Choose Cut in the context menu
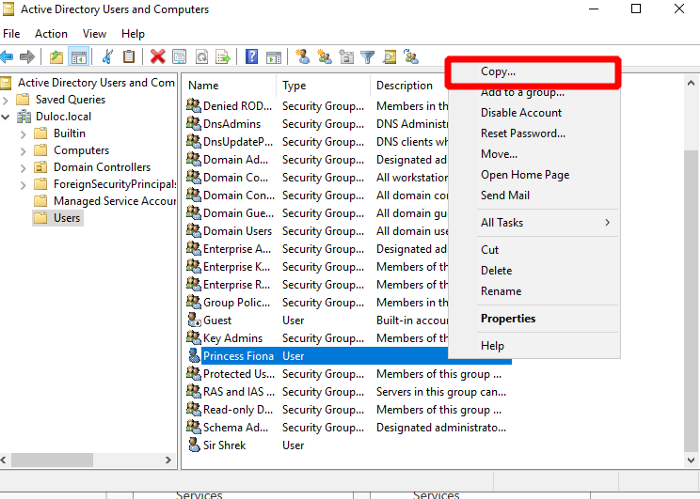This screenshot has width=700, height=499. pyautogui.click(x=534, y=250)
